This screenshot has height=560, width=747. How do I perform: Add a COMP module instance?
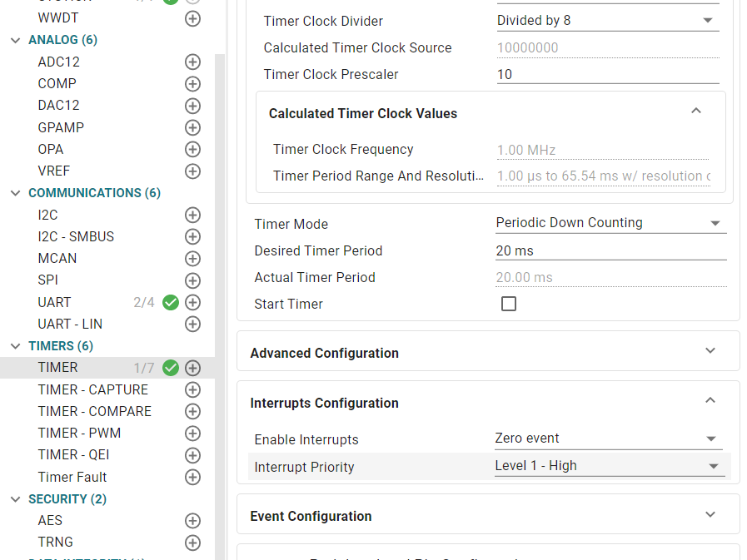[x=192, y=84]
